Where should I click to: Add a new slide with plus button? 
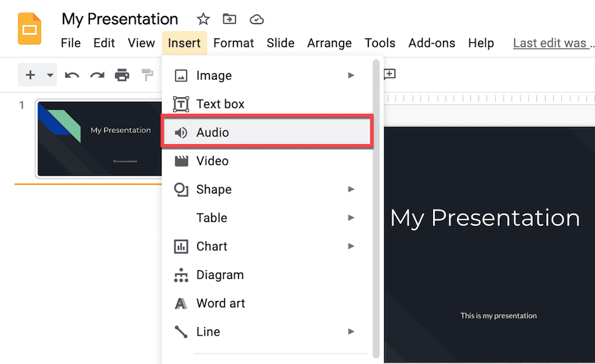[x=30, y=75]
